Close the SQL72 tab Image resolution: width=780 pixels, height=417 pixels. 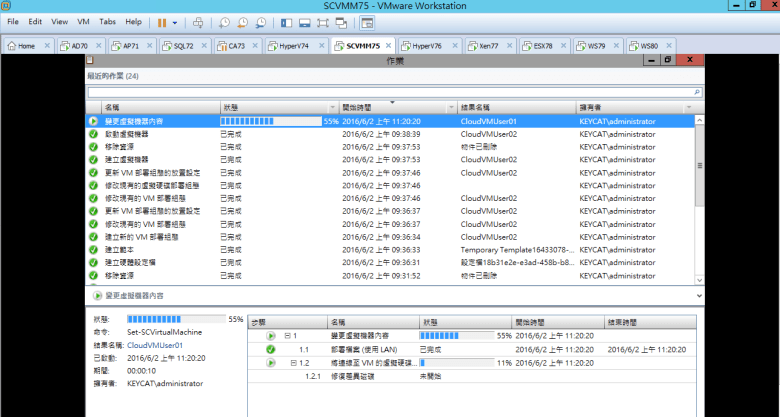pyautogui.click(x=204, y=46)
